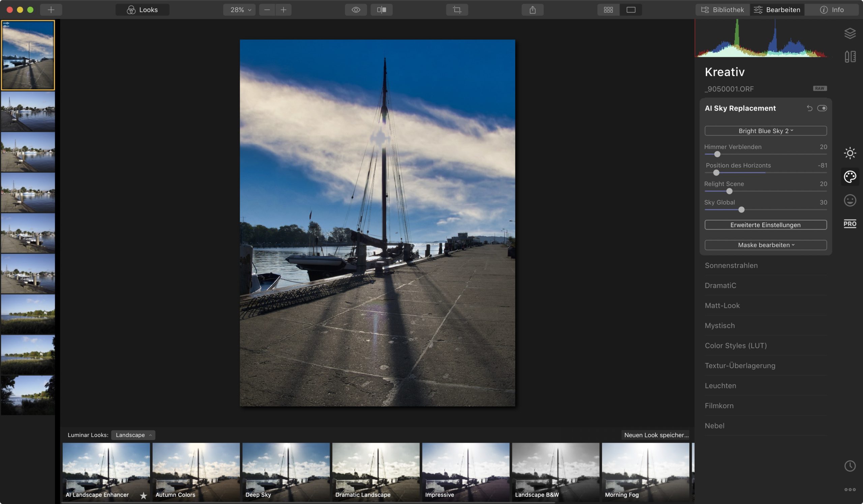The image size is (863, 504).
Task: Switch to gallery grid view
Action: 608,9
